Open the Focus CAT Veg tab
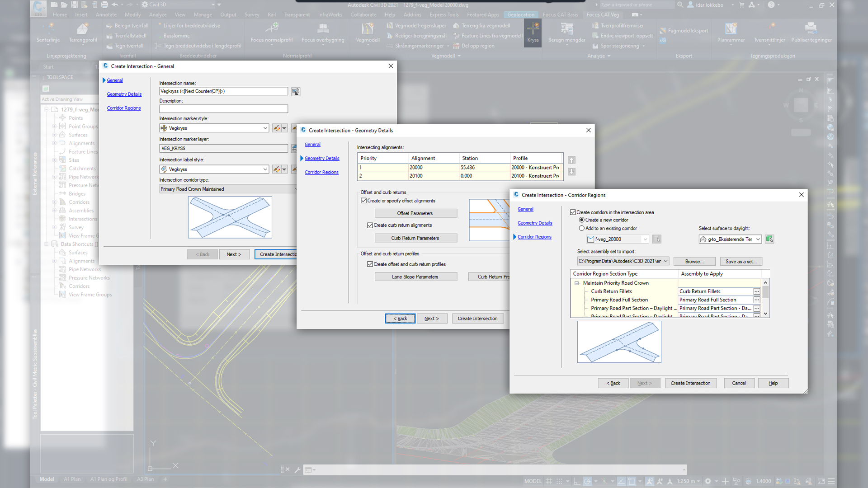The height and width of the screenshot is (488, 868). click(603, 15)
